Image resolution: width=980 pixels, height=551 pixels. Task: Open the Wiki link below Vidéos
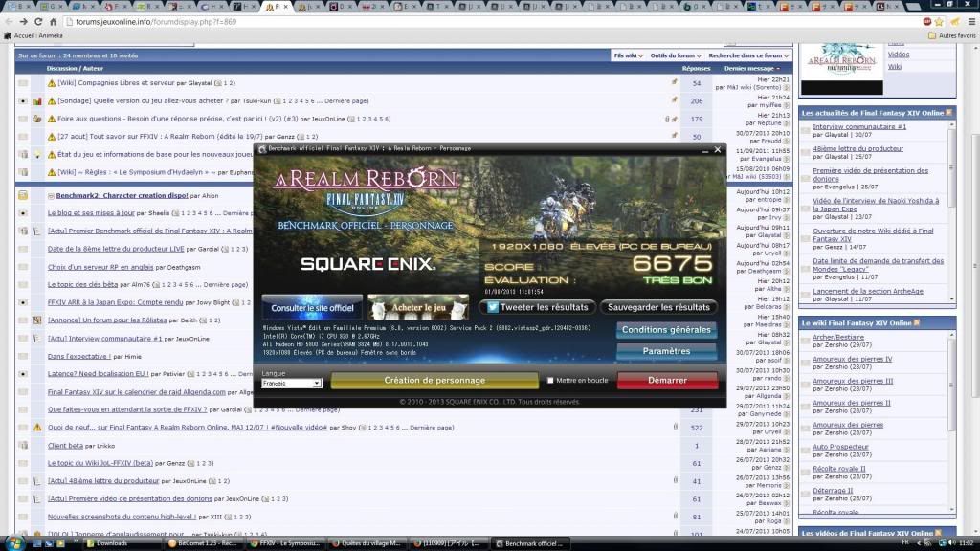click(x=895, y=67)
